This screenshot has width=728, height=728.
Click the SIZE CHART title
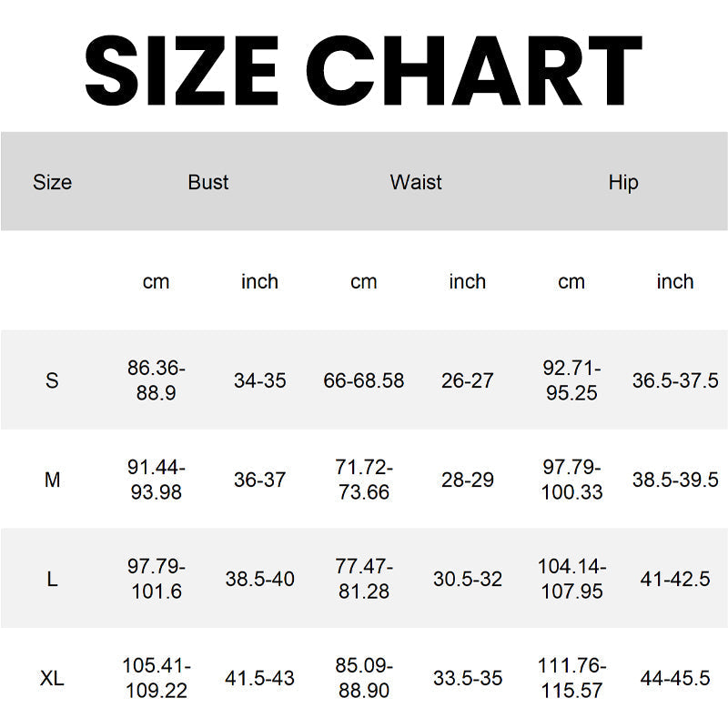tap(363, 70)
